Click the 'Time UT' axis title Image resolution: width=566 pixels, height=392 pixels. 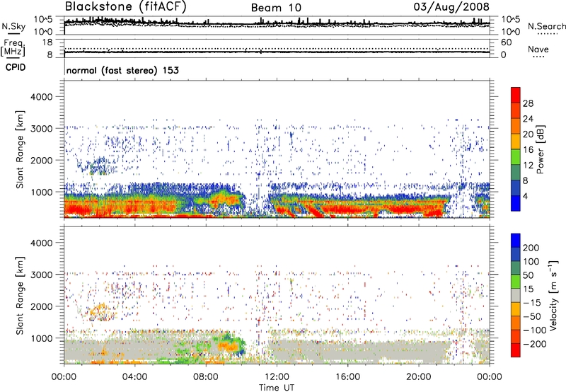click(277, 387)
